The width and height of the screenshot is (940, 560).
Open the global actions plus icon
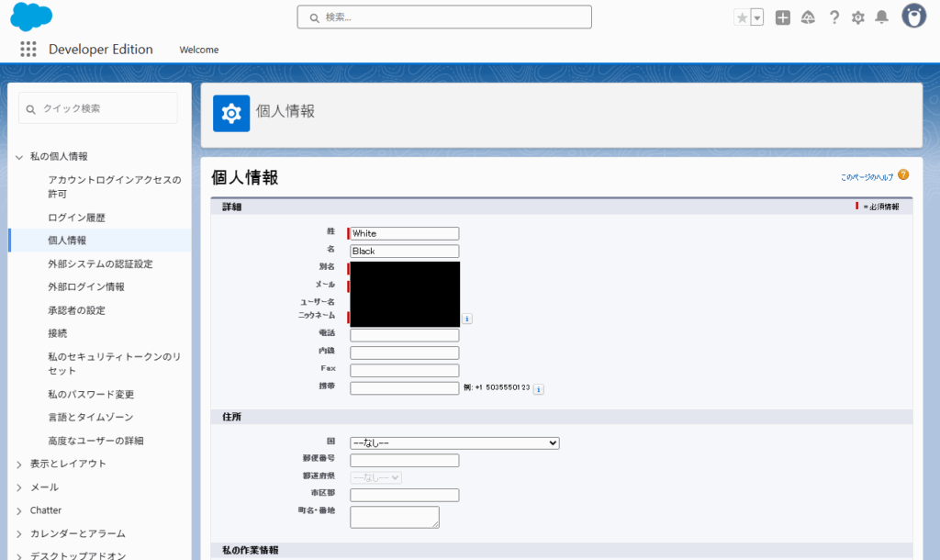[x=782, y=17]
